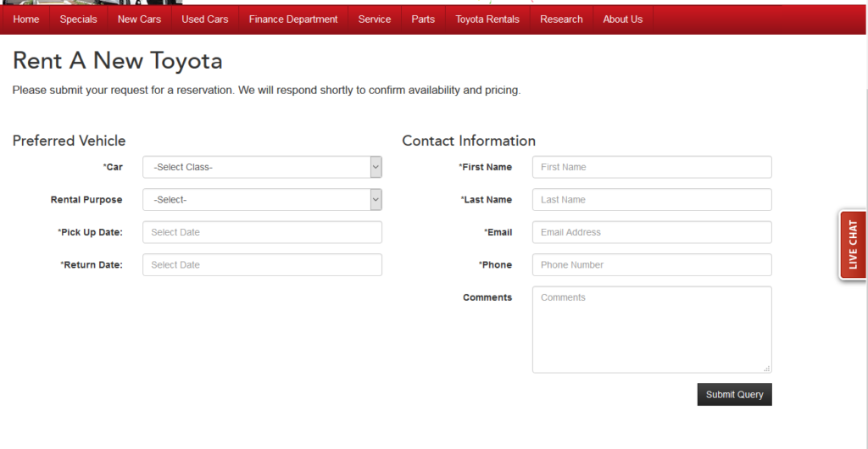
Task: Open the Parts nav item
Action: pos(423,19)
